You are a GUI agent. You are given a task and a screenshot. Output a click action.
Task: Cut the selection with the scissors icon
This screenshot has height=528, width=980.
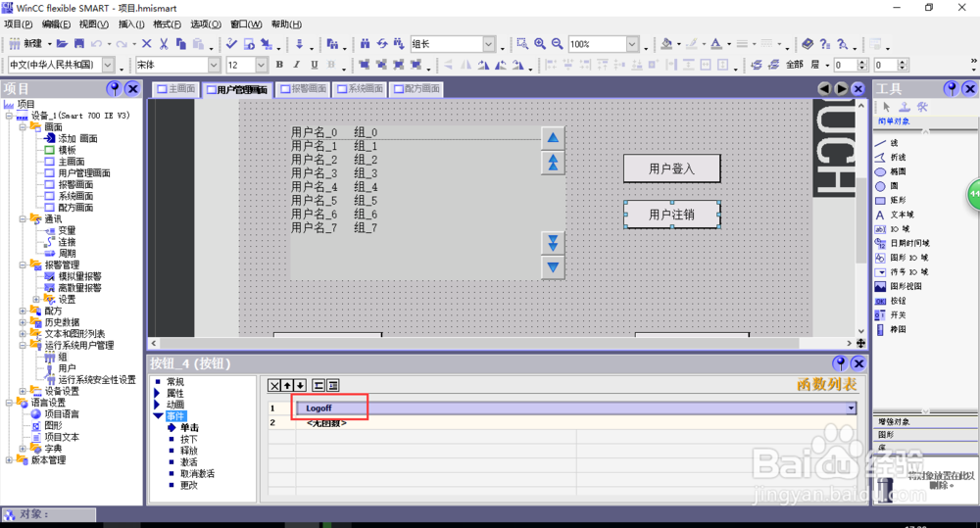164,44
